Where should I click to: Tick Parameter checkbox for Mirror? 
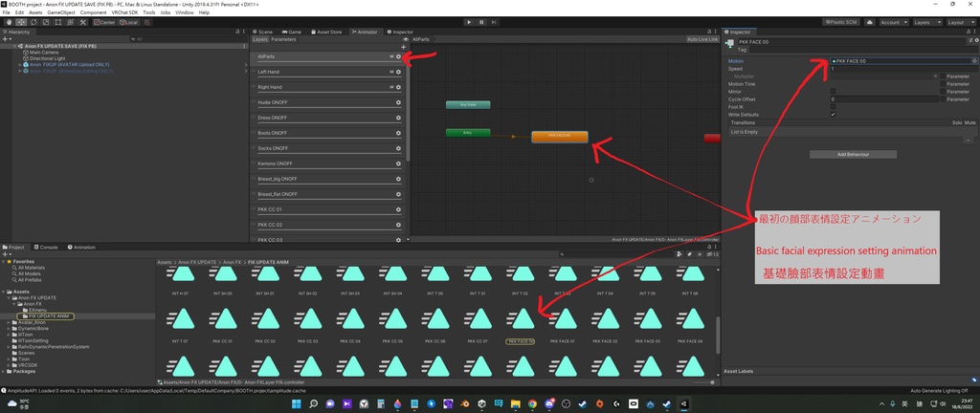pyautogui.click(x=943, y=92)
